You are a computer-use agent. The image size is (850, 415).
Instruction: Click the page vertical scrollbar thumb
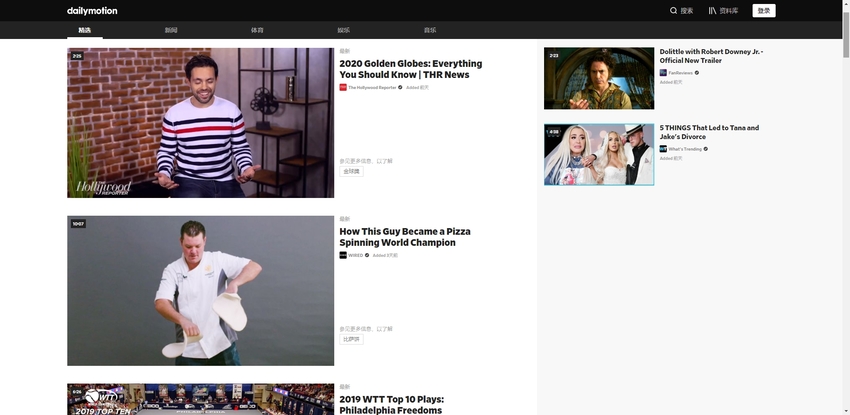846,34
